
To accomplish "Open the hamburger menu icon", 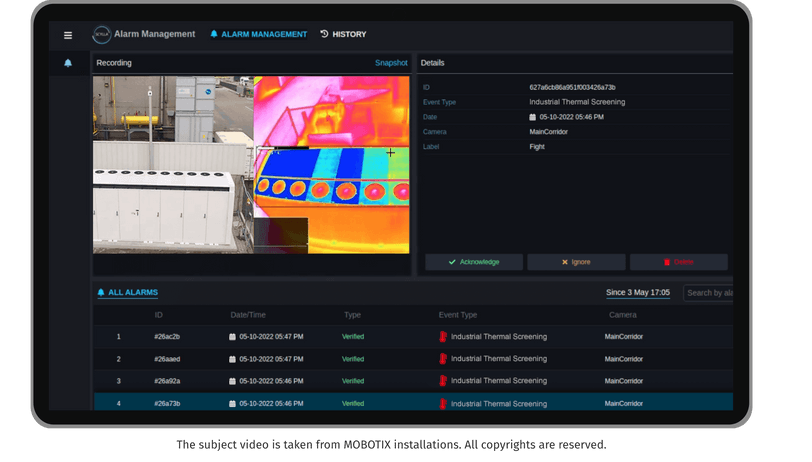I will tap(68, 35).
